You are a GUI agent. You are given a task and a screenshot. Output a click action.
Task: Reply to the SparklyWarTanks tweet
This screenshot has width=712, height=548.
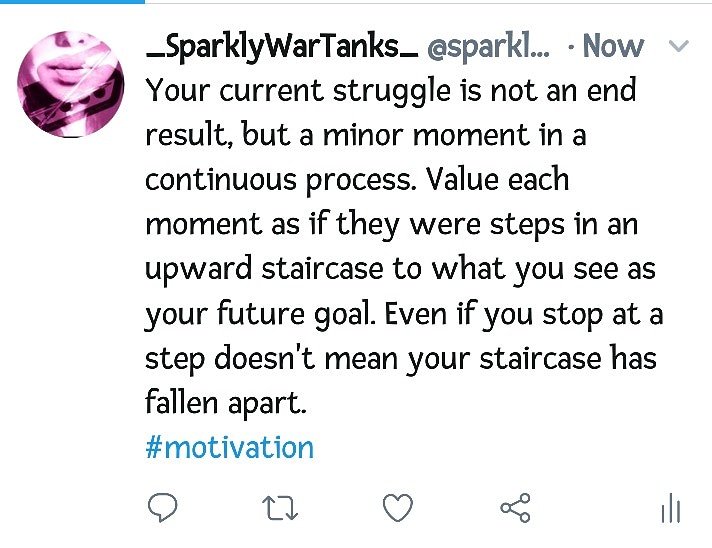(x=162, y=509)
